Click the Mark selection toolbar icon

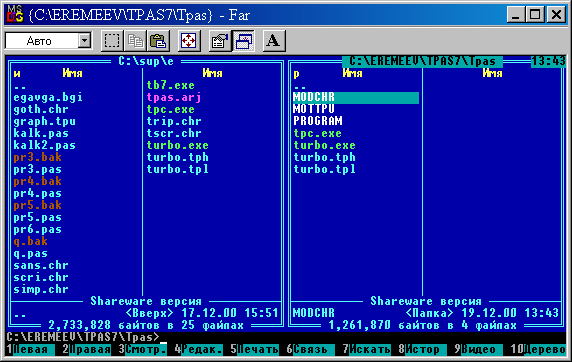112,41
